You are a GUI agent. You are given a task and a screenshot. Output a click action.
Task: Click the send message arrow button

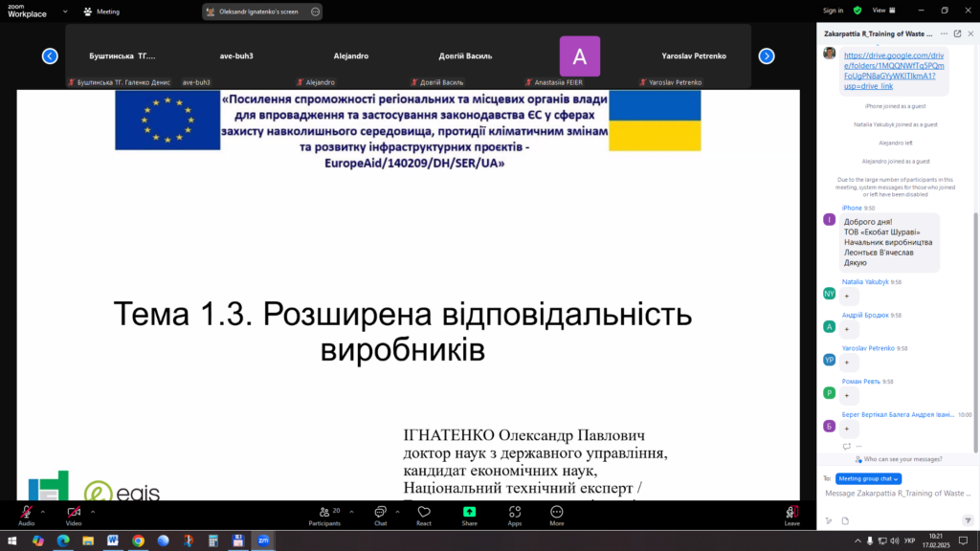point(968,520)
